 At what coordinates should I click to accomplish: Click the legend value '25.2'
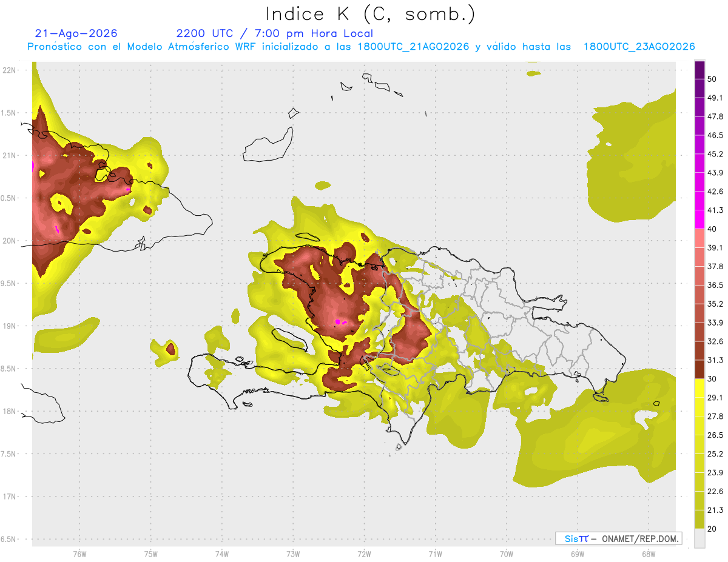click(x=715, y=454)
